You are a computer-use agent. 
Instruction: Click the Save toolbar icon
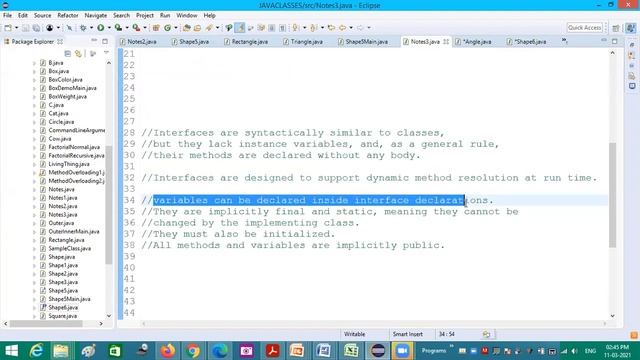tap(25, 28)
